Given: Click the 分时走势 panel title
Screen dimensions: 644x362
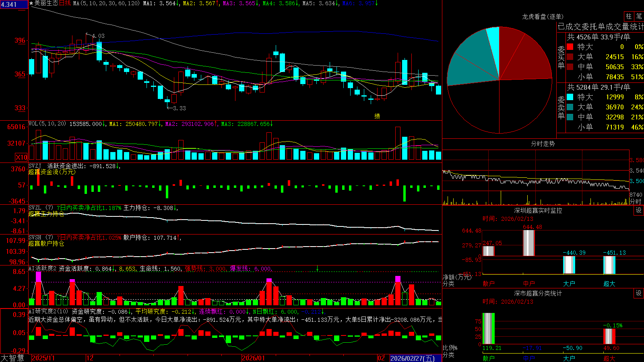Looking at the screenshot, I should 543,144.
